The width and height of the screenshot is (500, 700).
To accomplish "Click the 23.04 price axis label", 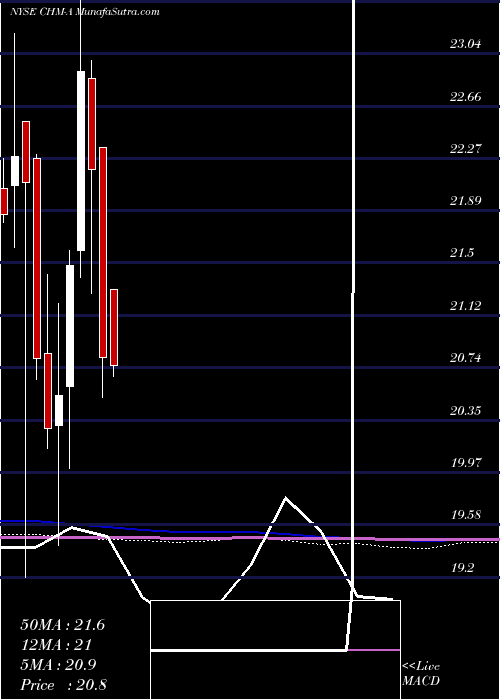I will tap(466, 44).
